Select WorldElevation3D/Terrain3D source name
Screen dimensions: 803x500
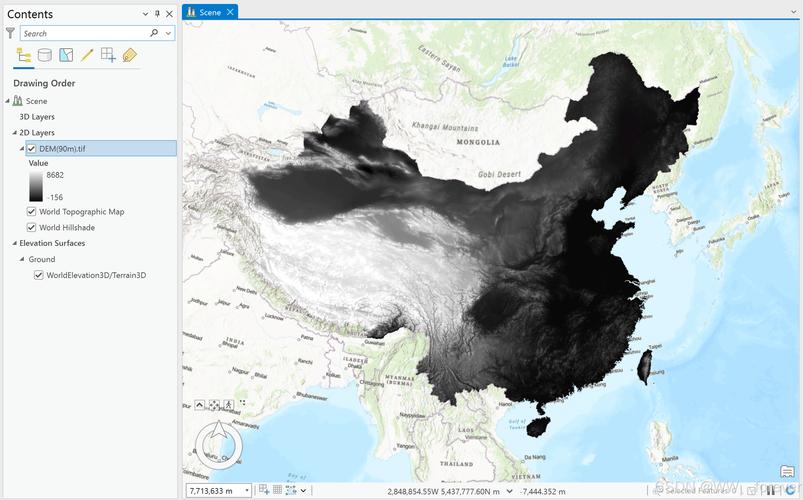click(x=96, y=275)
